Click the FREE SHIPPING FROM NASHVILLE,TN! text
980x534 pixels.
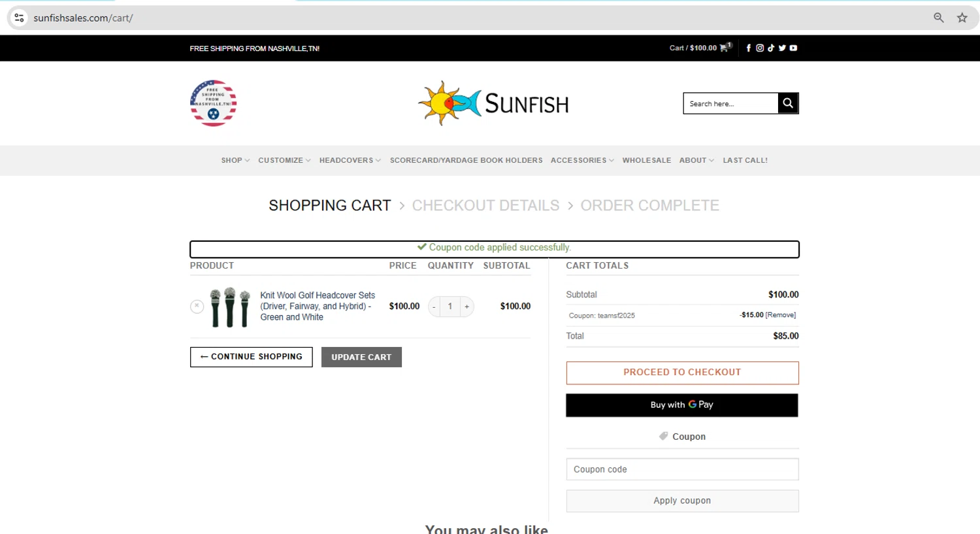click(x=255, y=48)
